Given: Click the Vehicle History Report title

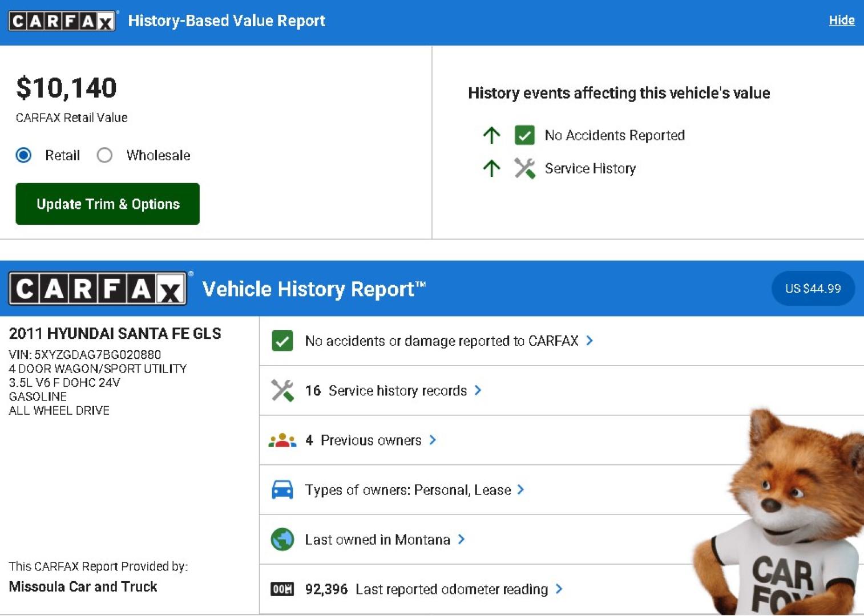Looking at the screenshot, I should [x=314, y=289].
